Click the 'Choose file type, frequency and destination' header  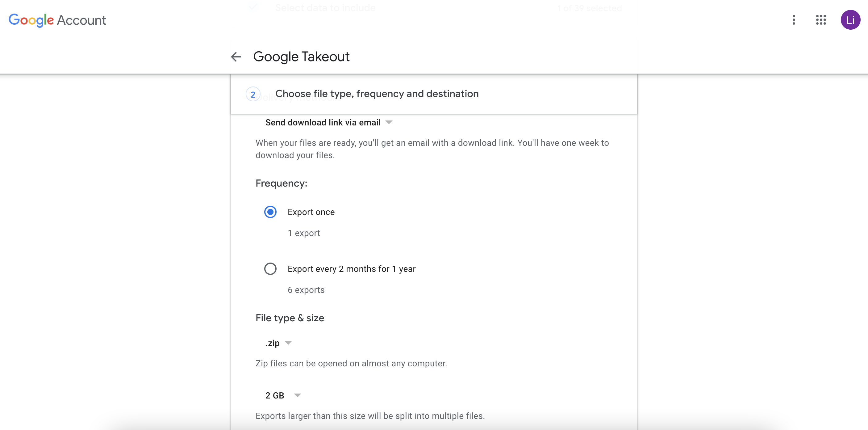pyautogui.click(x=377, y=94)
